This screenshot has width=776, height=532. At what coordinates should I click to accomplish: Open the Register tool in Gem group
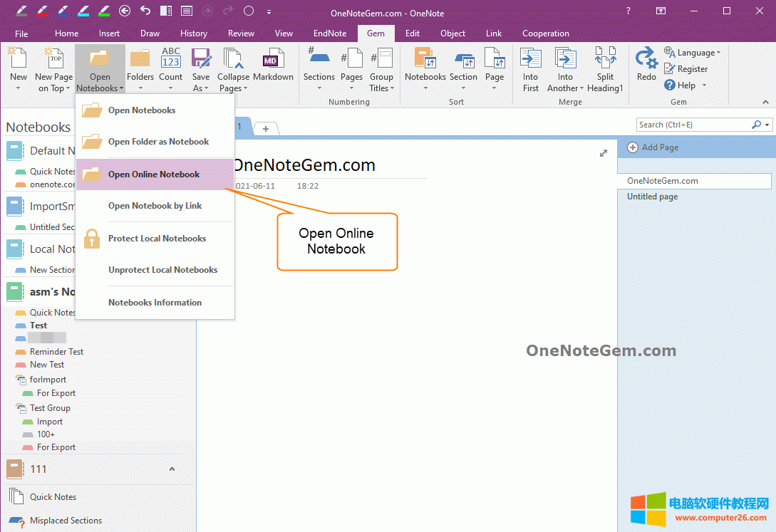point(688,68)
